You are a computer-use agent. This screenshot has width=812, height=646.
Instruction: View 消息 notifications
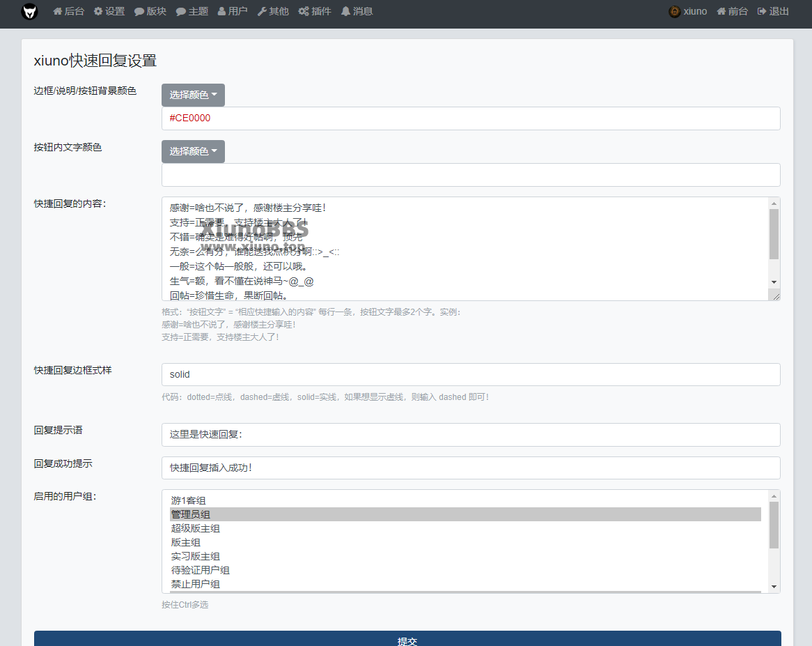357,11
